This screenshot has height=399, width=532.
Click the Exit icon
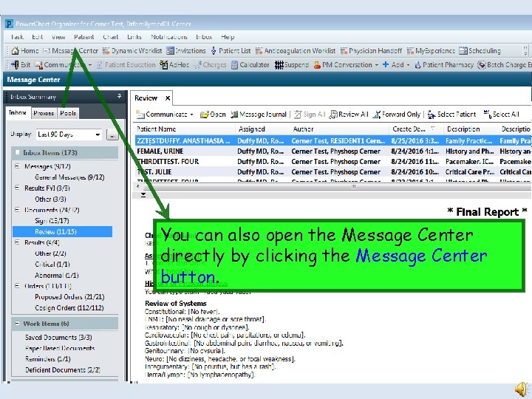[x=15, y=64]
